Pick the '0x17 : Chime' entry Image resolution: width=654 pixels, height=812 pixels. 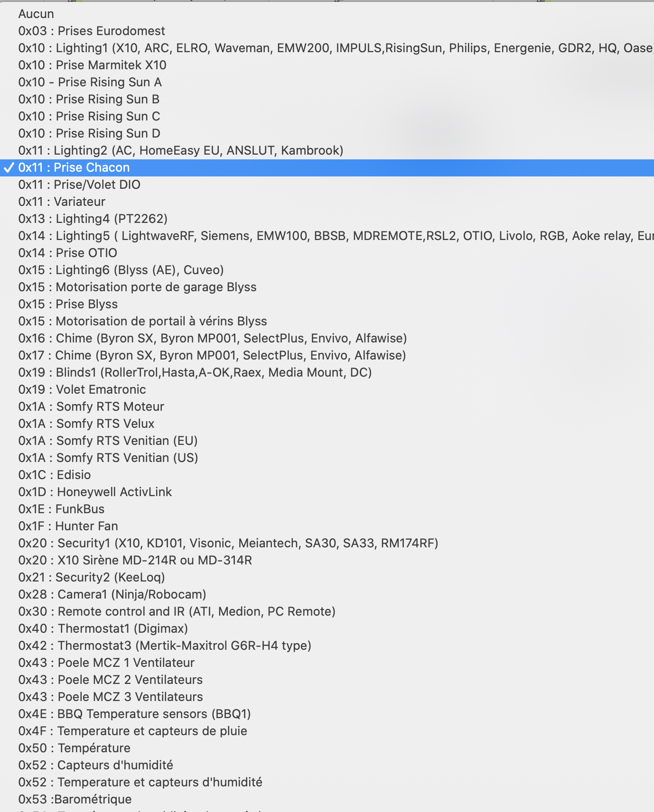click(327, 355)
